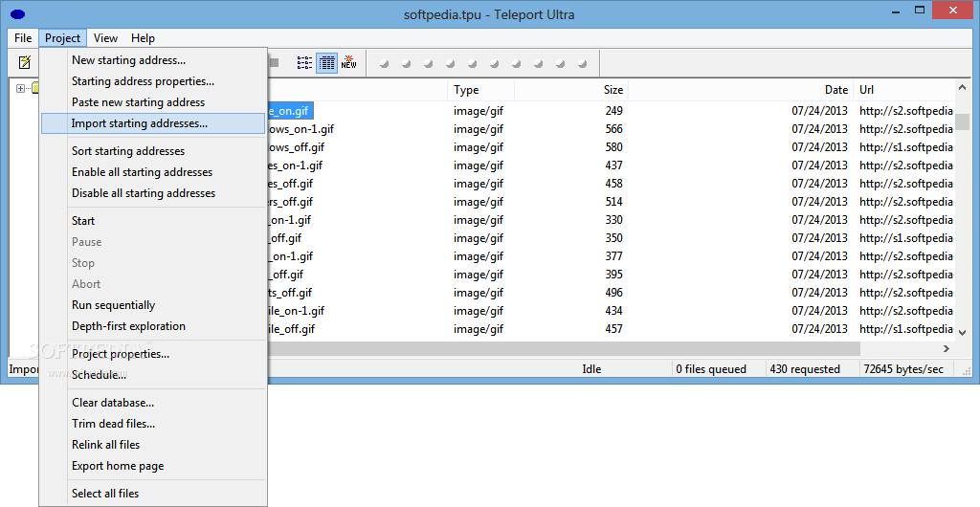Open the Schedule... dialog
The height and width of the screenshot is (507, 980).
coord(153,375)
